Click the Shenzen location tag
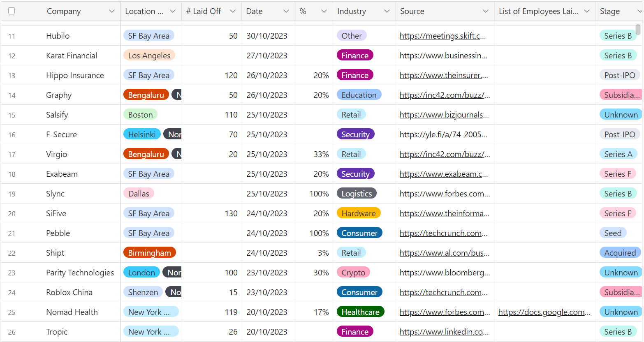This screenshot has height=342, width=644. click(x=143, y=292)
